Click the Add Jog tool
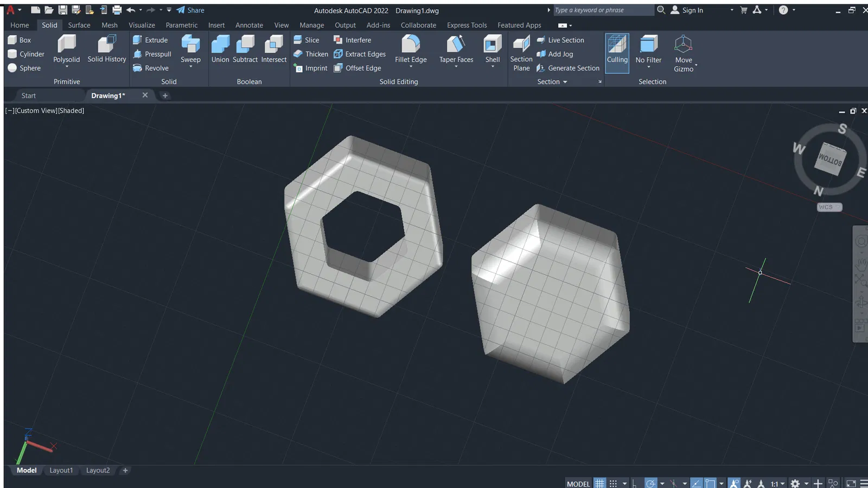Screen dimensions: 868x488 [x=555, y=54]
